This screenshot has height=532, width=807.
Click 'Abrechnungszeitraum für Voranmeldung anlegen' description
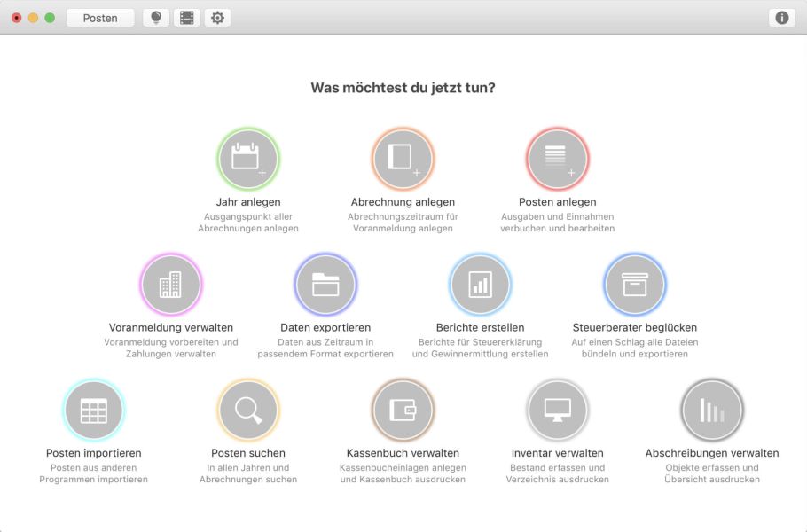pyautogui.click(x=403, y=223)
